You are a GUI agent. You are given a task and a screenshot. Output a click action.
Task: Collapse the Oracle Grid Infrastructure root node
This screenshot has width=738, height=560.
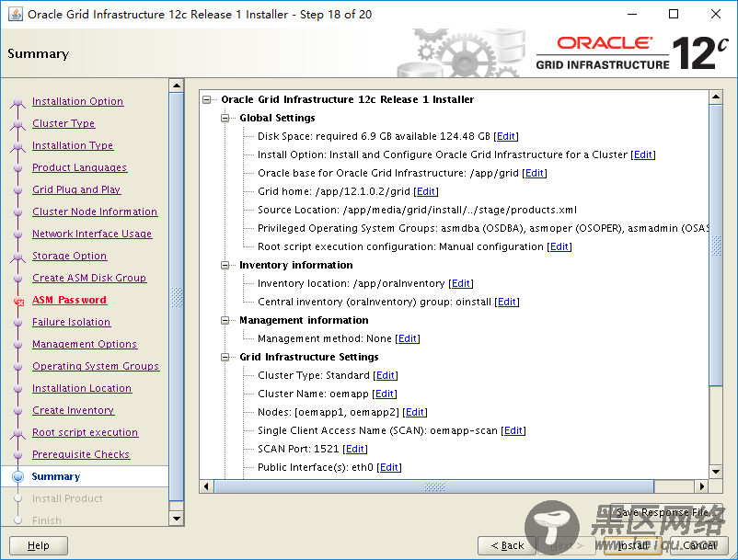click(x=207, y=99)
